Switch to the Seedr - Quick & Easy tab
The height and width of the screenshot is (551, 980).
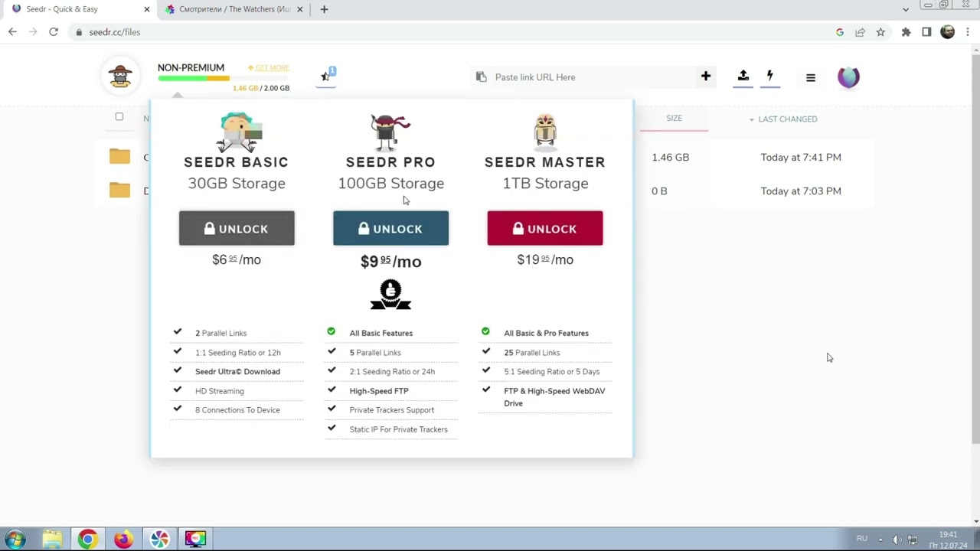click(79, 9)
